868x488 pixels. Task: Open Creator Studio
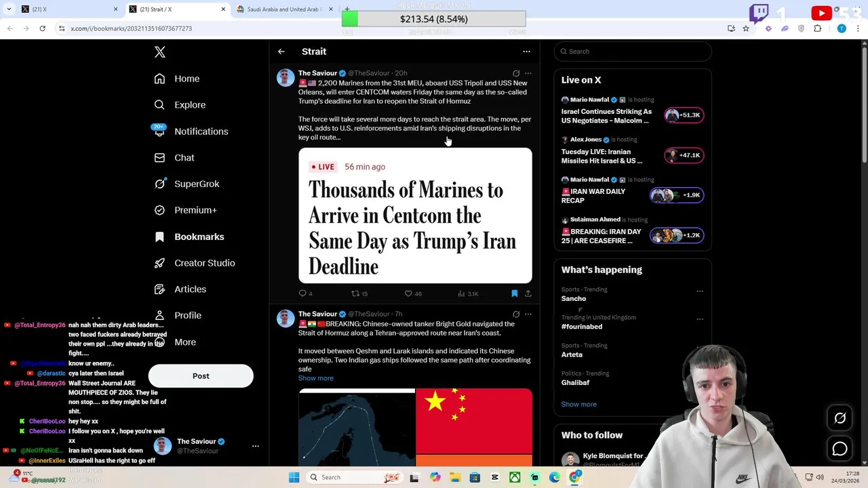coord(195,263)
